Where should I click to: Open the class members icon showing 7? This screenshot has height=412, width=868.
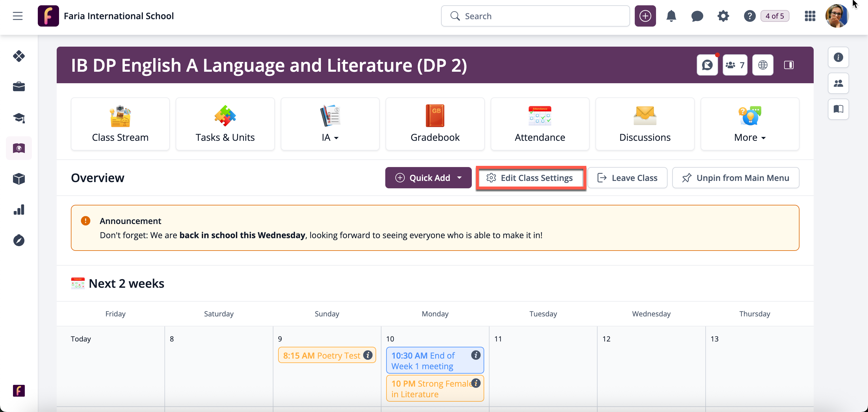(x=735, y=65)
